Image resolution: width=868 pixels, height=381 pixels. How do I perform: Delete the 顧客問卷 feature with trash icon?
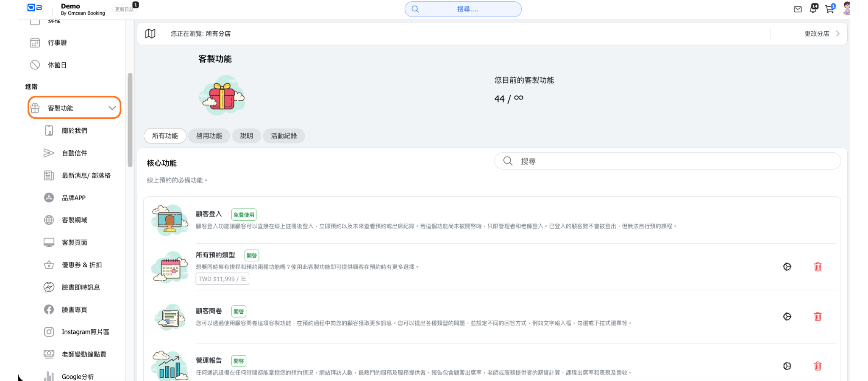[x=818, y=317]
